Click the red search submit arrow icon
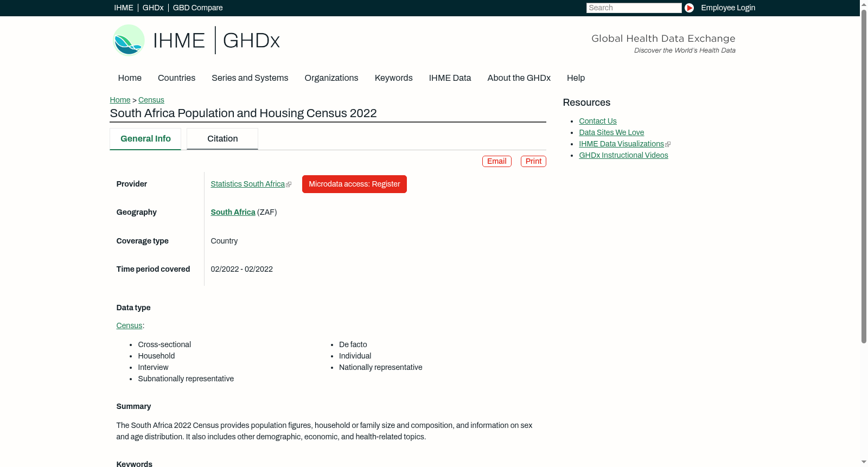 coord(689,8)
